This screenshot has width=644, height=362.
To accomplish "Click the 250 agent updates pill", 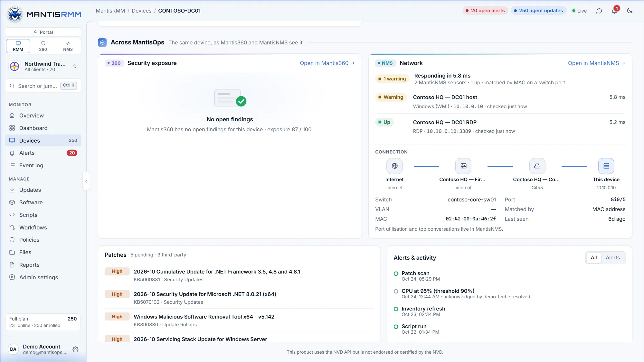I will (x=538, y=11).
